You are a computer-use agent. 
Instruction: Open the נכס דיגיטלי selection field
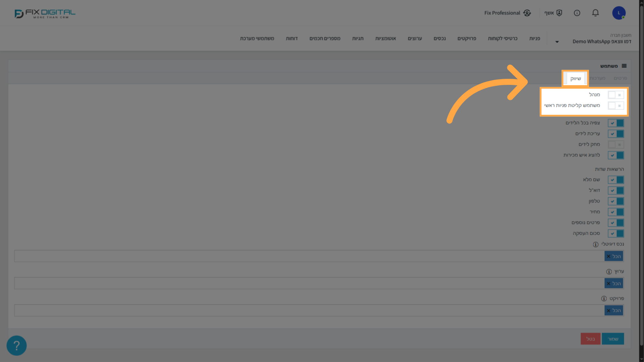click(319, 256)
